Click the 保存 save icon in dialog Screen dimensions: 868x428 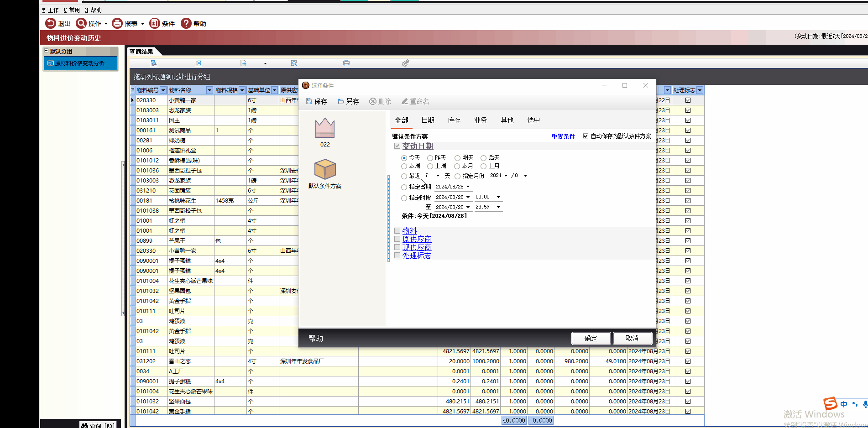click(x=309, y=101)
